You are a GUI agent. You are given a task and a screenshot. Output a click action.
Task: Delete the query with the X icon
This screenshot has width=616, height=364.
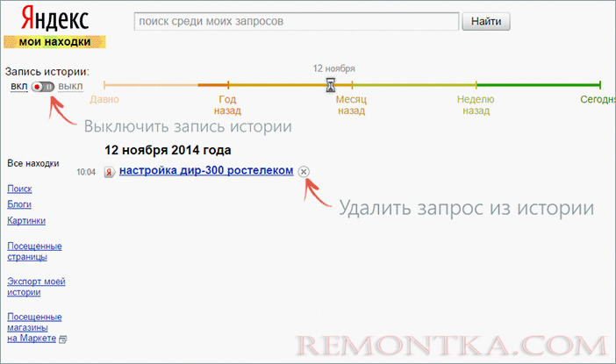304,172
